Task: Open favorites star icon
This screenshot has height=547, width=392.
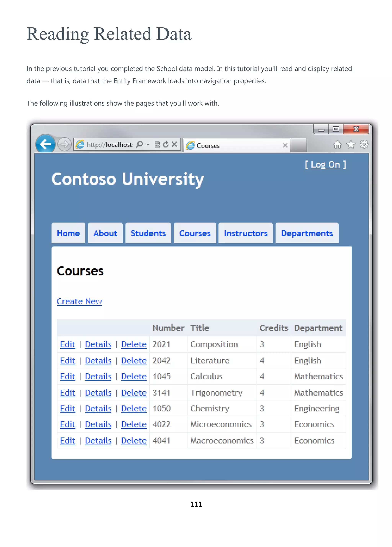Action: point(351,145)
